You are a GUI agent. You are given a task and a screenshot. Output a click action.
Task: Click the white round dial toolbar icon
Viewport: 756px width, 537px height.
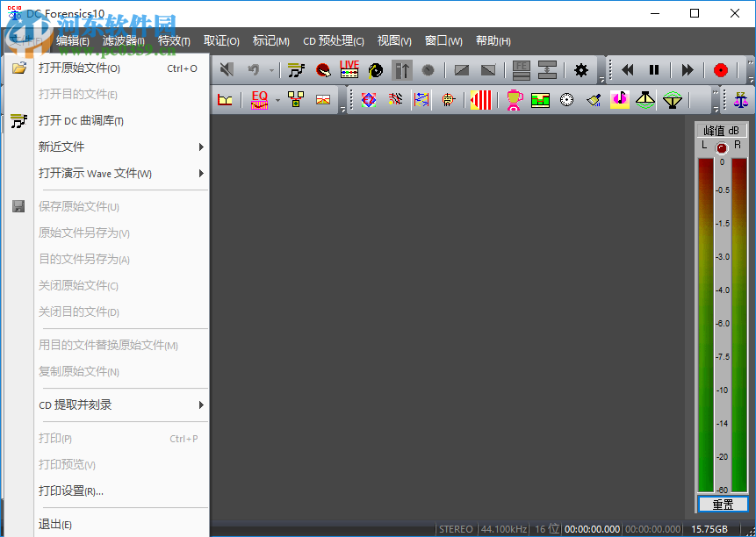567,100
